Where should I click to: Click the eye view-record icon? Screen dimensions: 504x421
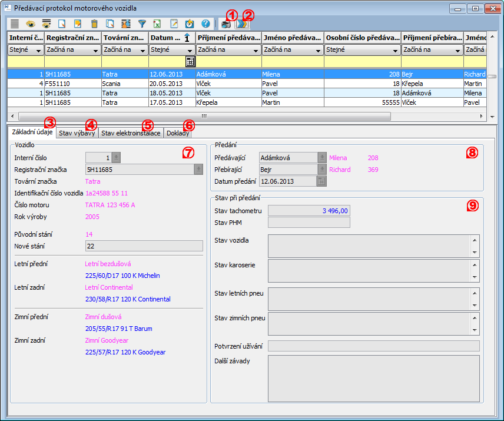pos(31,24)
